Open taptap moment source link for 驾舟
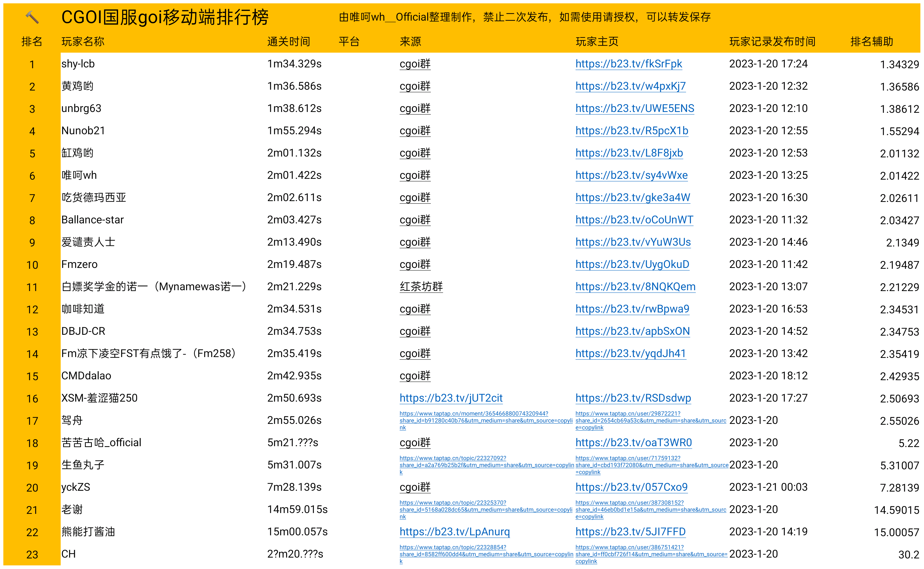Viewport: 924px width, 569px height. [x=486, y=420]
